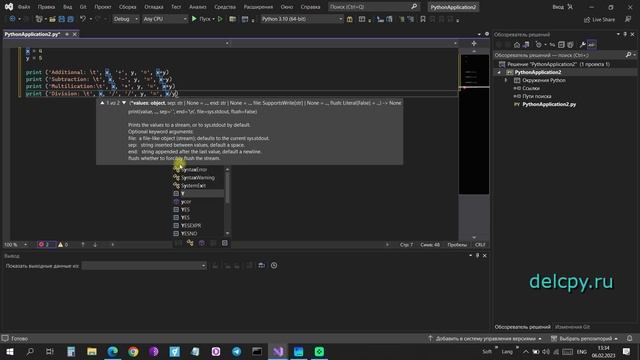This screenshot has width=640, height=360.
Task: Switch to the PythonApplication2.py editor tab
Action: pyautogui.click(x=32, y=34)
